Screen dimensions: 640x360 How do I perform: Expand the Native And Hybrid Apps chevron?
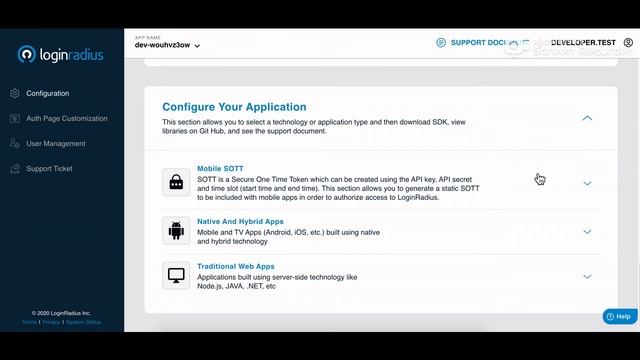587,232
